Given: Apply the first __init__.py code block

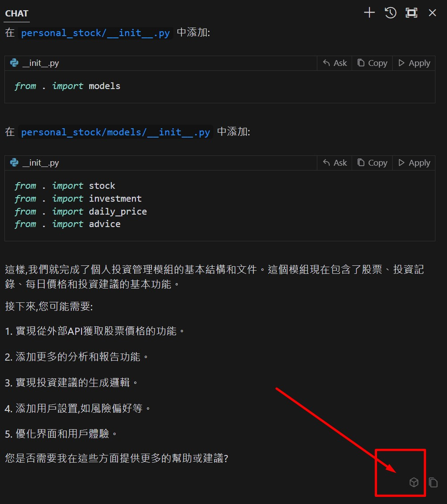Looking at the screenshot, I should pos(414,63).
